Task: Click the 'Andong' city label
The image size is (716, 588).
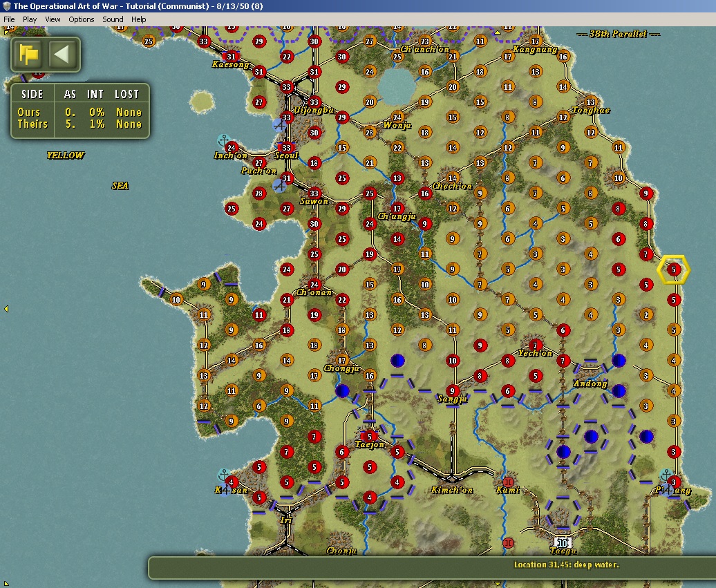Action: [590, 383]
